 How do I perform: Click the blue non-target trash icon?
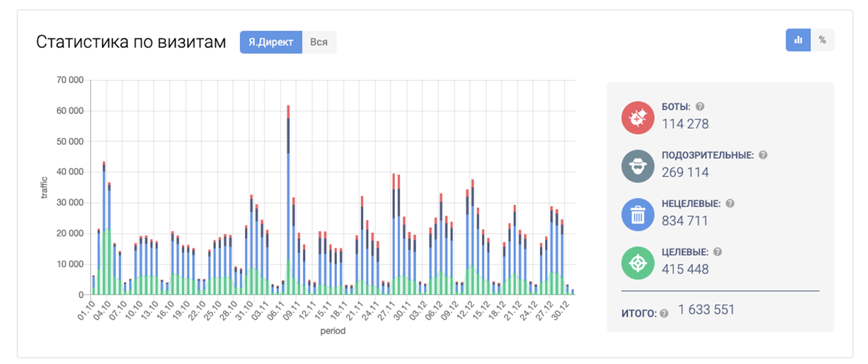638,215
